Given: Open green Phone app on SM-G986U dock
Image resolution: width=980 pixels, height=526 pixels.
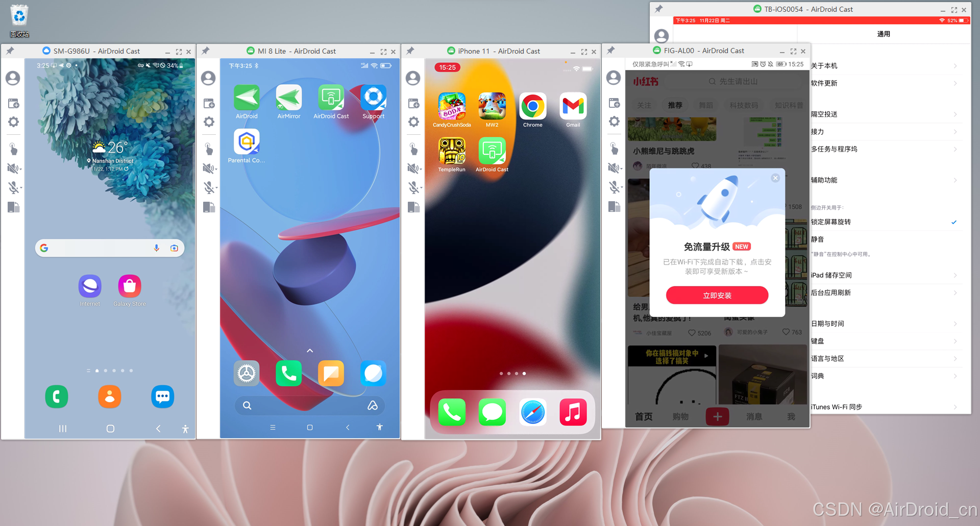Looking at the screenshot, I should point(57,397).
